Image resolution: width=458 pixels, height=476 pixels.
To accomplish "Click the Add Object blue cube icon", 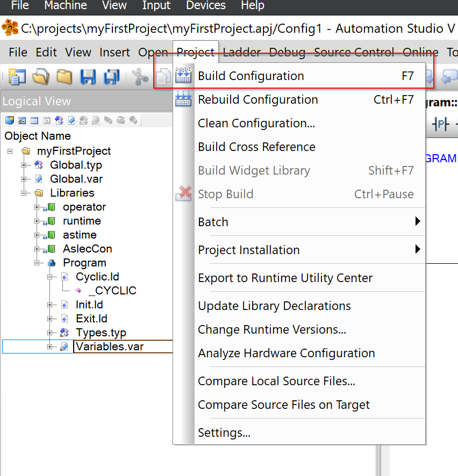I will (x=10, y=120).
